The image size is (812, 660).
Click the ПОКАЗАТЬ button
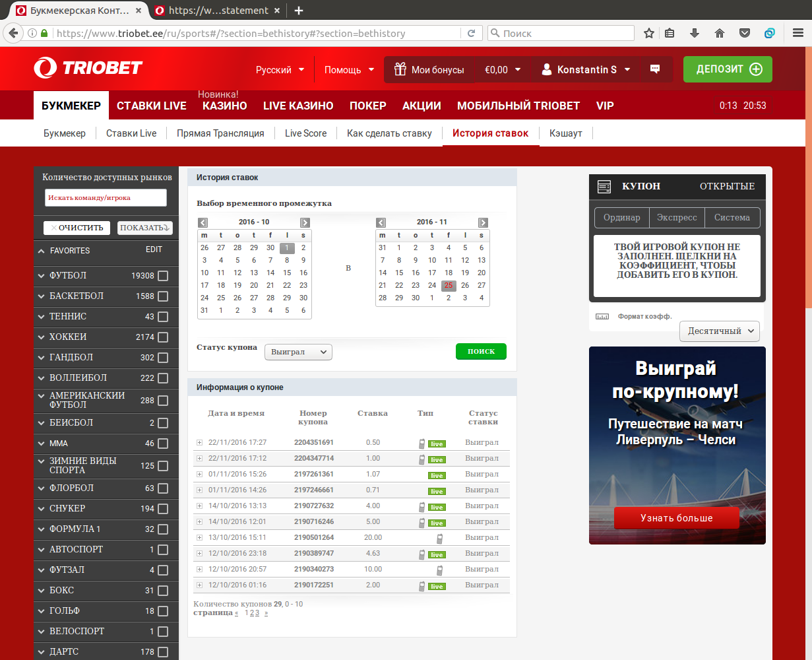(145, 228)
